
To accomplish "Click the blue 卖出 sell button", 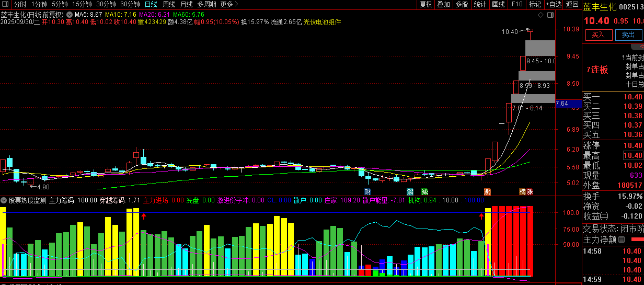I will [628, 35].
